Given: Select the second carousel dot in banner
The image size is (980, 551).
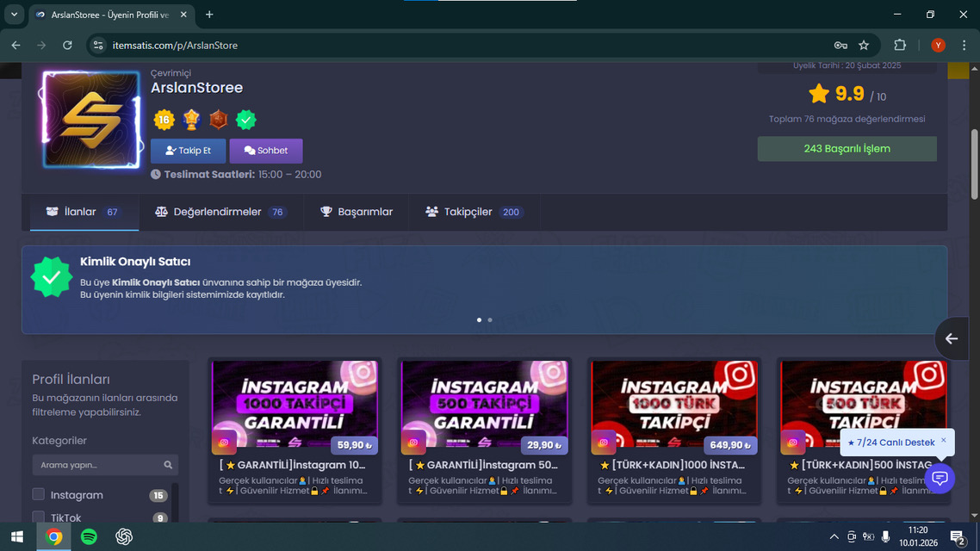Looking at the screenshot, I should [x=490, y=320].
